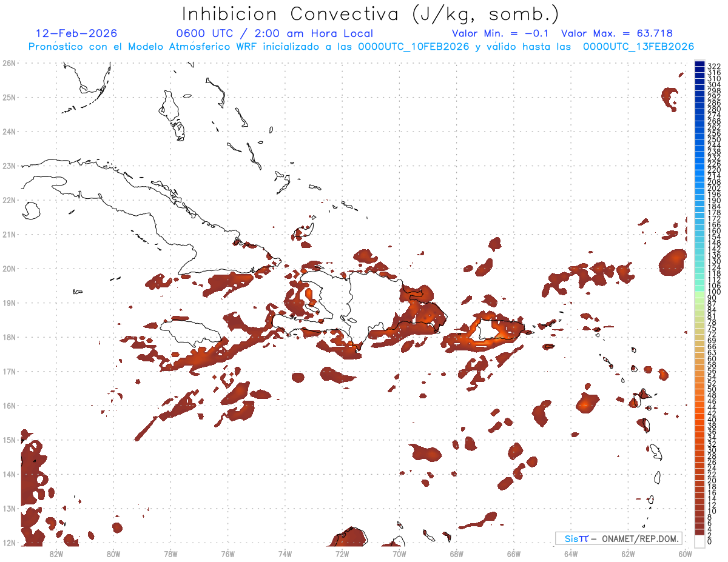Image resolution: width=728 pixels, height=562 pixels.
Task: Click the 80W longitude label
Action: (113, 554)
